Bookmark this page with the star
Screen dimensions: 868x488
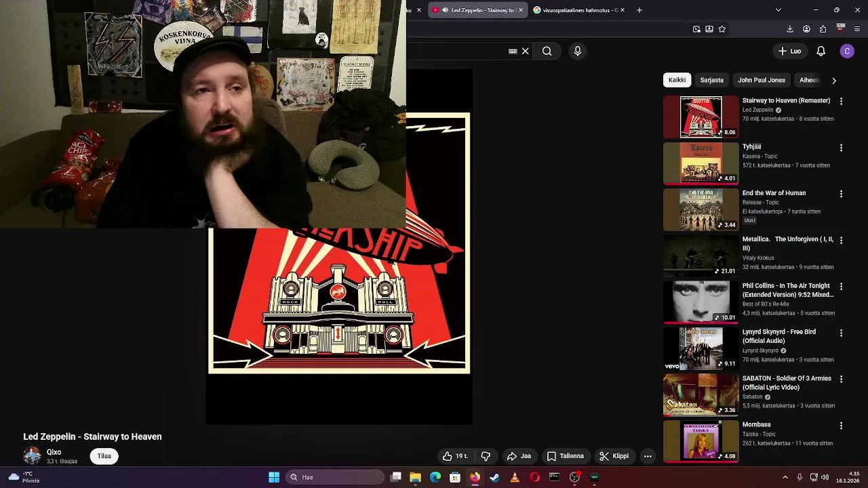pos(722,29)
